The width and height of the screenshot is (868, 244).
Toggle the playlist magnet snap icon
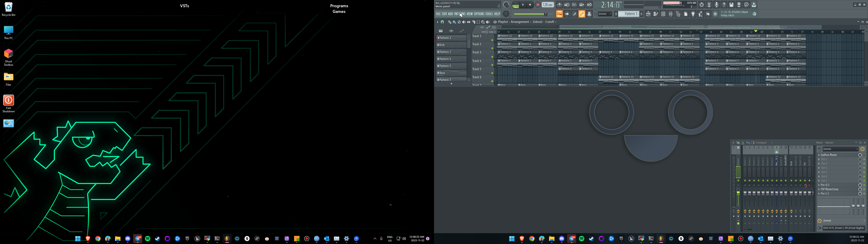click(442, 22)
